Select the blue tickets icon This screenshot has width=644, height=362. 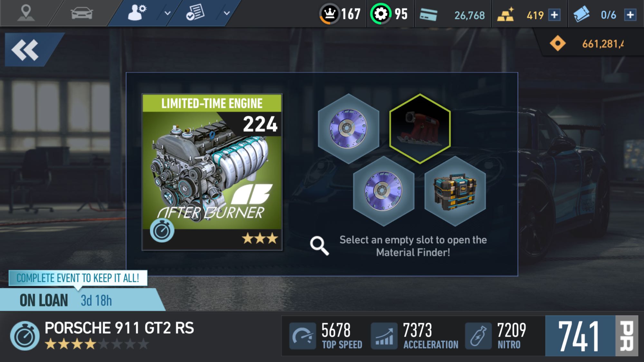581,14
